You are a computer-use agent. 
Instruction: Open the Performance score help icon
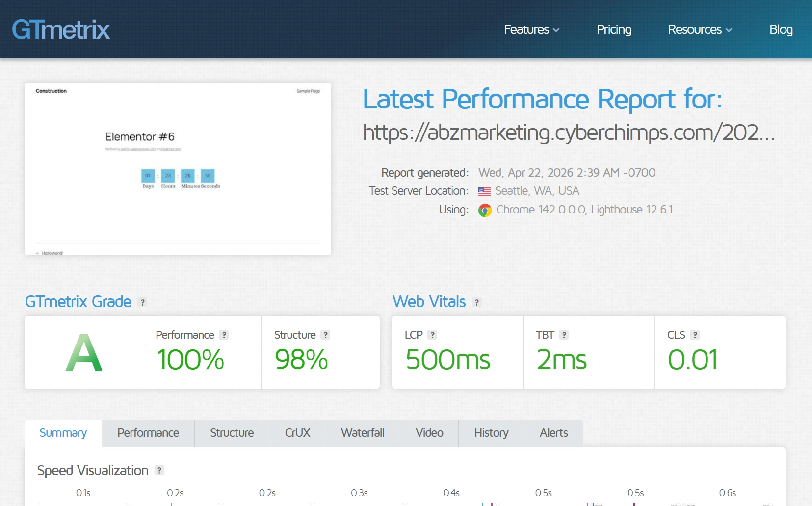(x=224, y=335)
